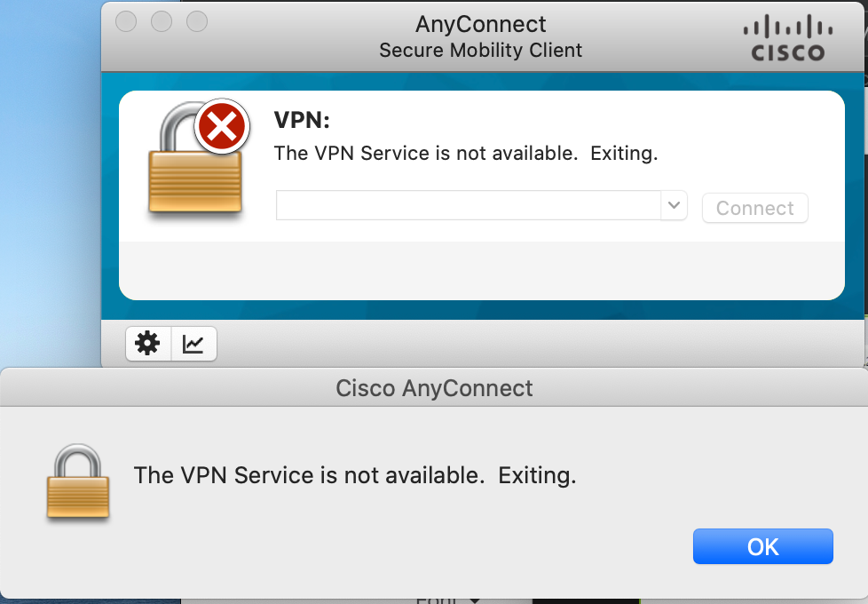Open the partially hidden Font dropdown below the dialog

(447, 600)
